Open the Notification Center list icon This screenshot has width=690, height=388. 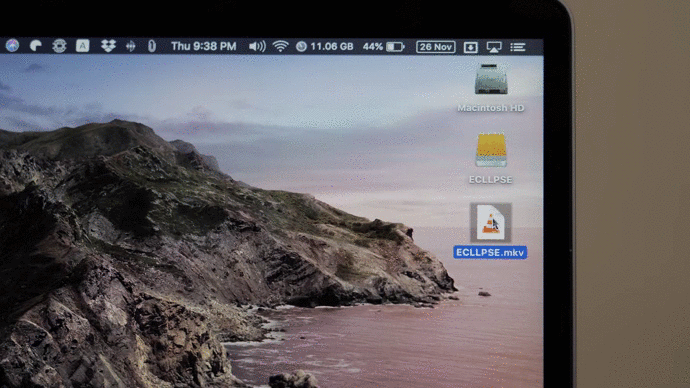[518, 47]
